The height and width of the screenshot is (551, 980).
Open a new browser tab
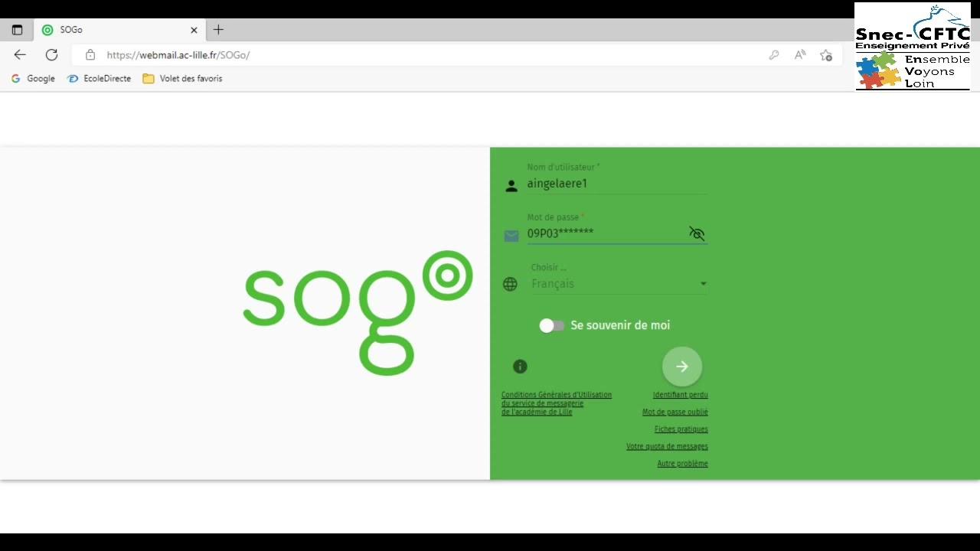coord(218,30)
